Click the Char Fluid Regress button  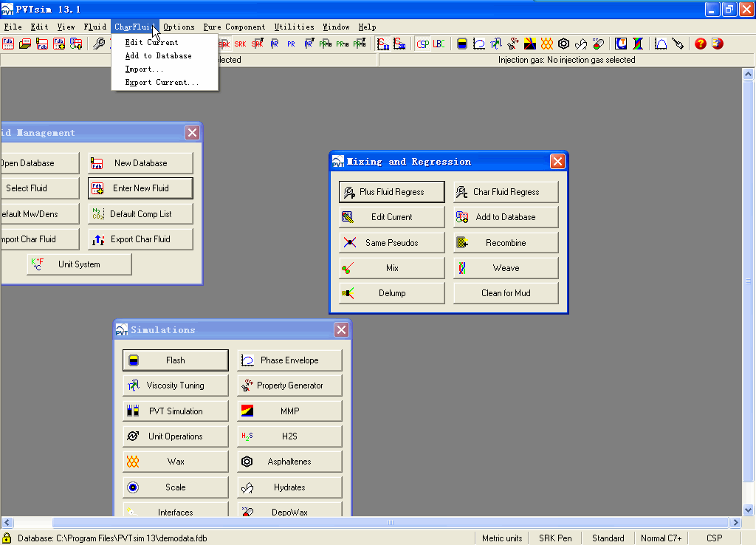click(506, 192)
